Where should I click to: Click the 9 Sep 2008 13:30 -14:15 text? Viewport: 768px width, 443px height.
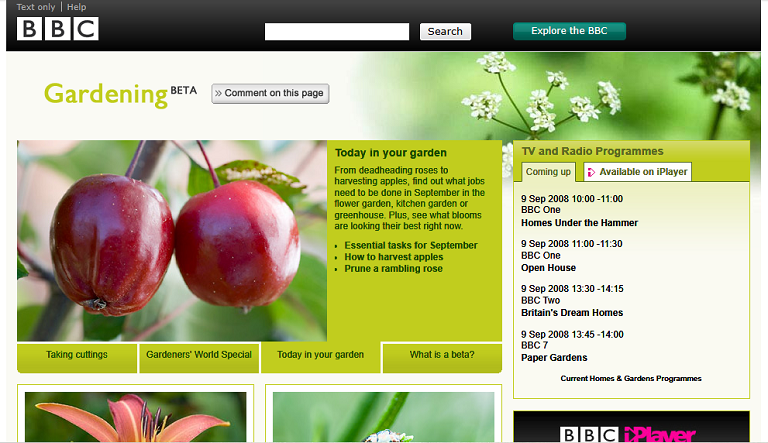[572, 289]
